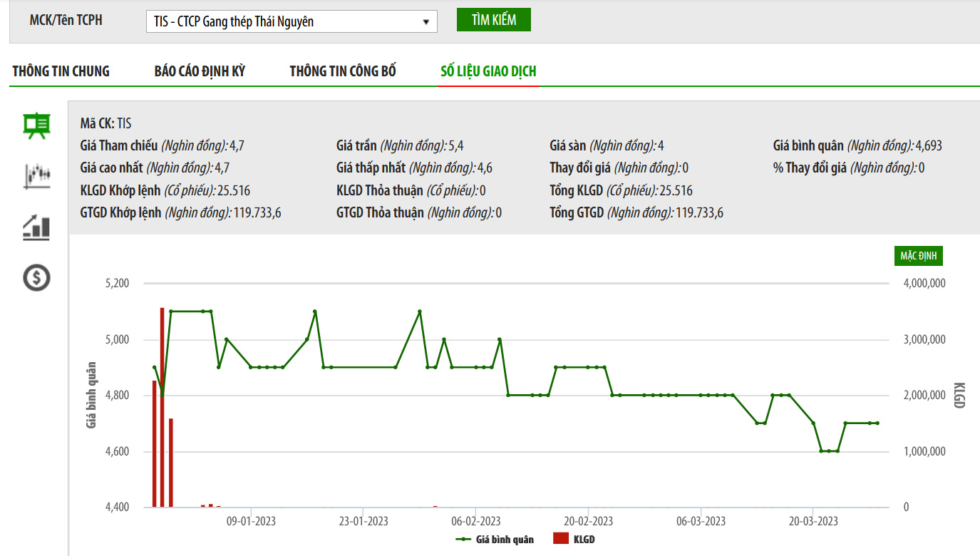Viewport: 980px width, 556px height.
Task: Open the BÁO CÁO ĐỊNH KỲ tab
Action: (200, 71)
